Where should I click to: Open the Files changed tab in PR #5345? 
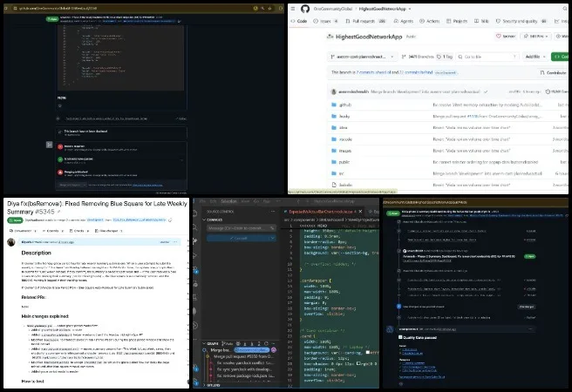[108, 231]
